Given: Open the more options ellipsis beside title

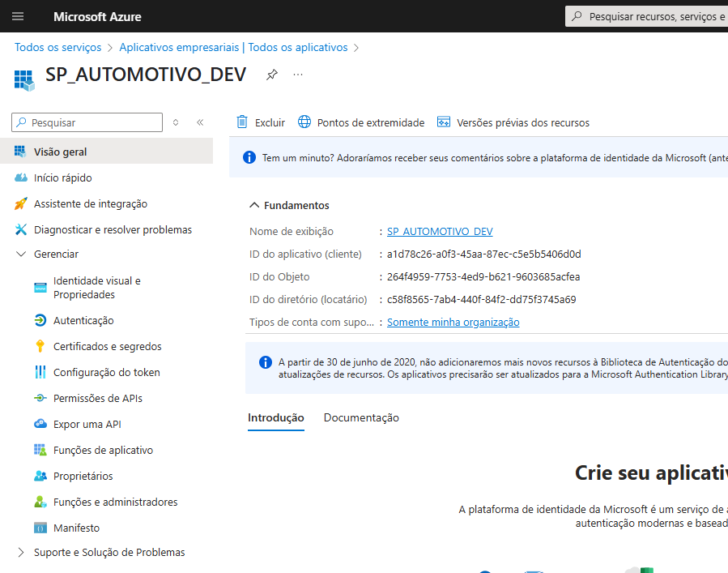Looking at the screenshot, I should (x=298, y=75).
